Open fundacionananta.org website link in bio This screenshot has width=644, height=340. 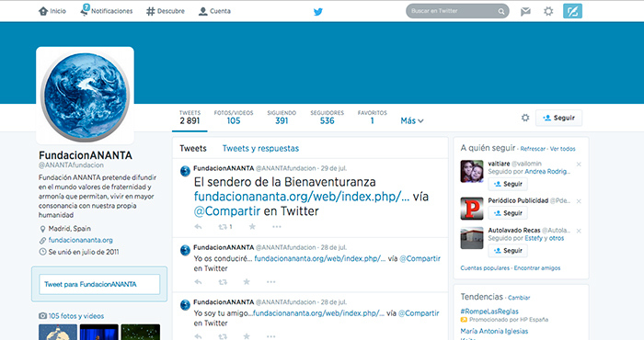click(x=81, y=240)
